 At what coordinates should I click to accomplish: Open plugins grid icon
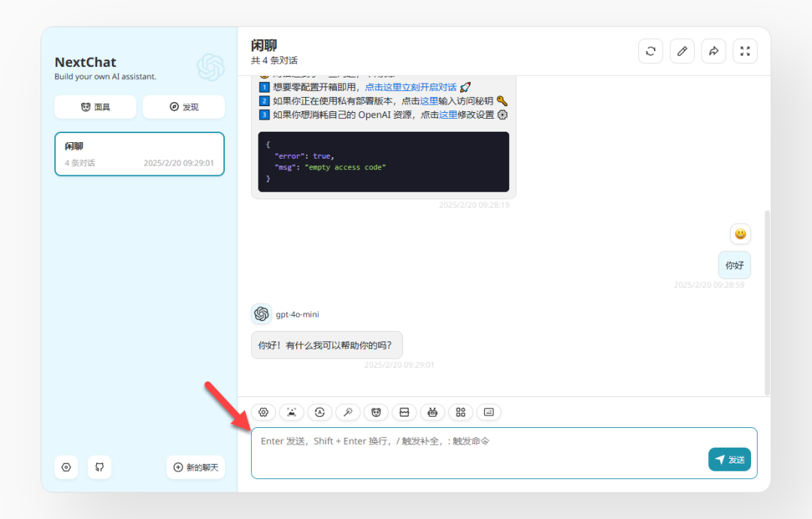[460, 412]
